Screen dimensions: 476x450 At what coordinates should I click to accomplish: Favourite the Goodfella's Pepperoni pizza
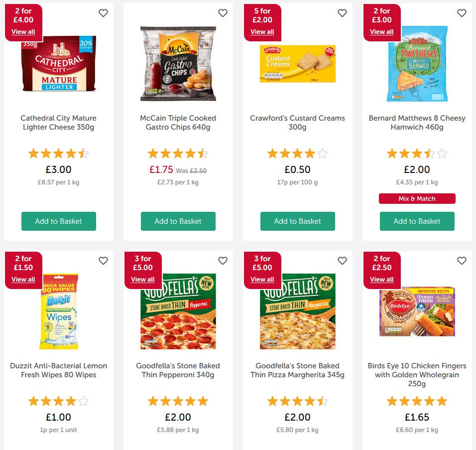(223, 261)
